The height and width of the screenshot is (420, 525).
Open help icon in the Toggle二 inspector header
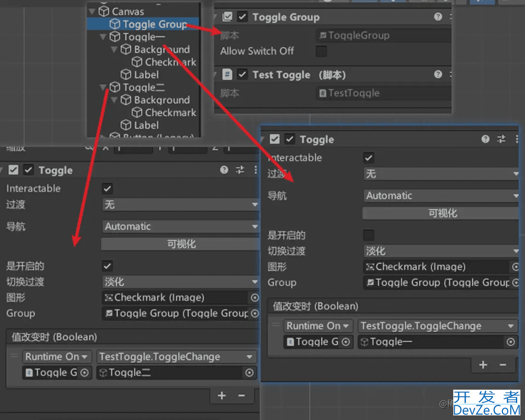pos(224,170)
